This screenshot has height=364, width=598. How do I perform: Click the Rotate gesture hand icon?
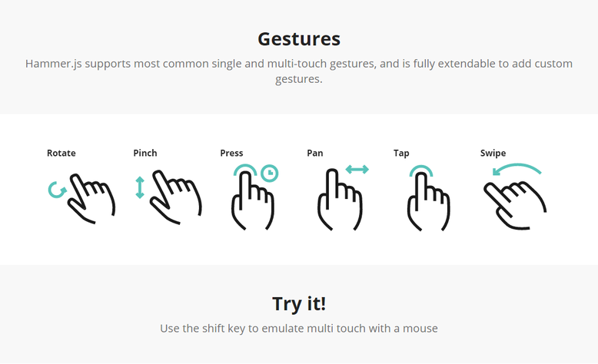point(91,199)
